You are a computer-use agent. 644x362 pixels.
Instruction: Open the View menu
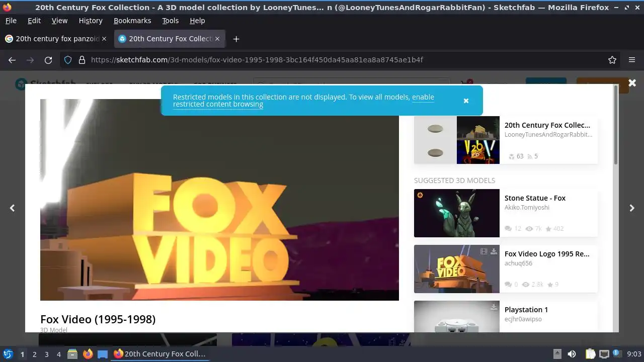point(59,21)
